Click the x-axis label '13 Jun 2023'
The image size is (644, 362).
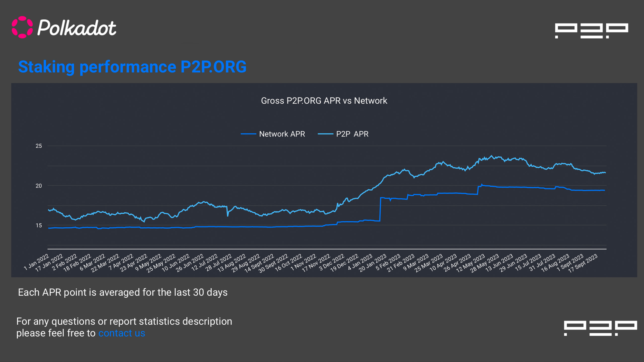tap(499, 263)
